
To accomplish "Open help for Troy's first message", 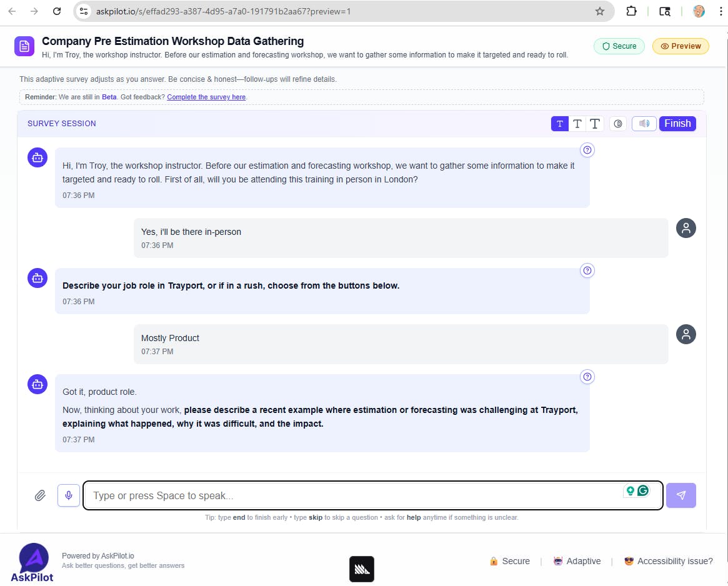I will (x=587, y=150).
